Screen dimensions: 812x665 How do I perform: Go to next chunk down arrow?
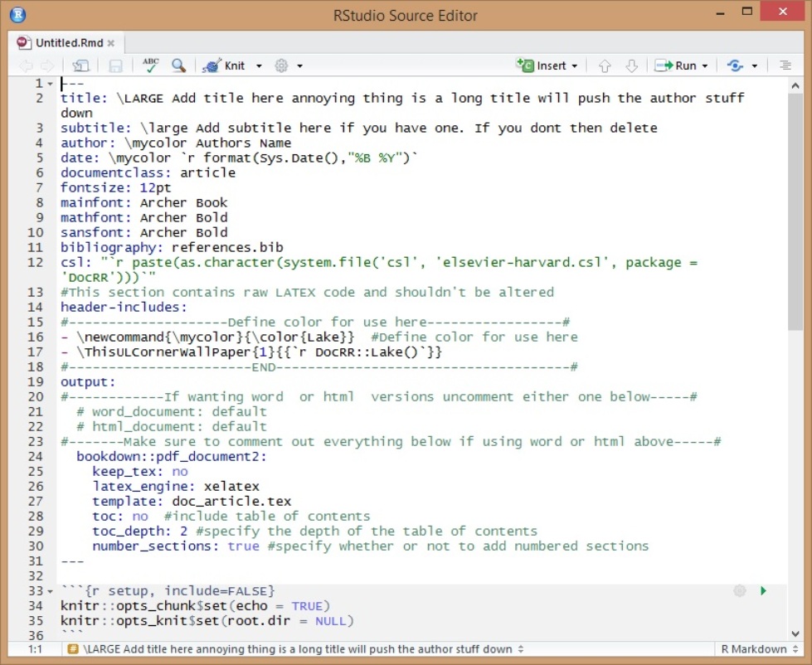pyautogui.click(x=631, y=66)
